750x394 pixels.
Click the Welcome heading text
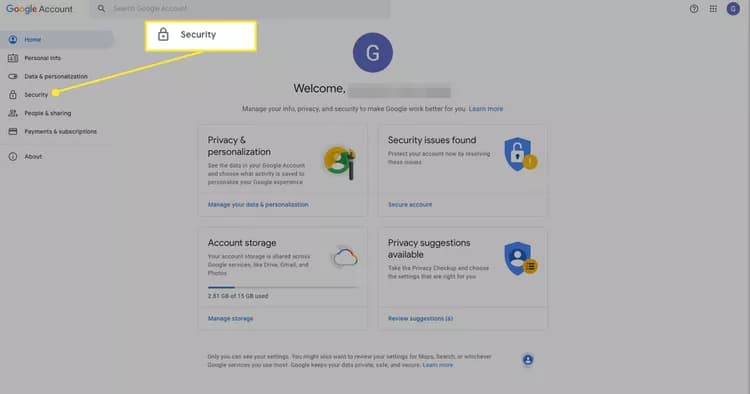point(319,88)
